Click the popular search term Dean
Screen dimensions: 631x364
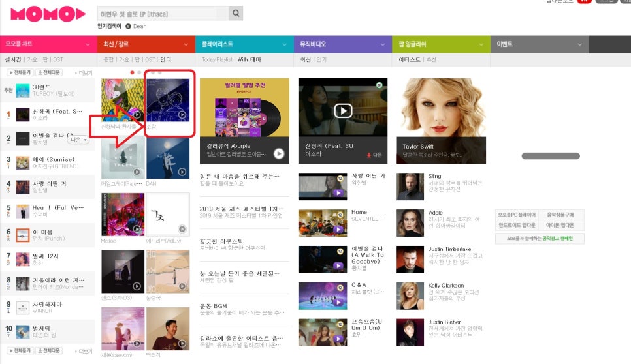[x=140, y=26]
